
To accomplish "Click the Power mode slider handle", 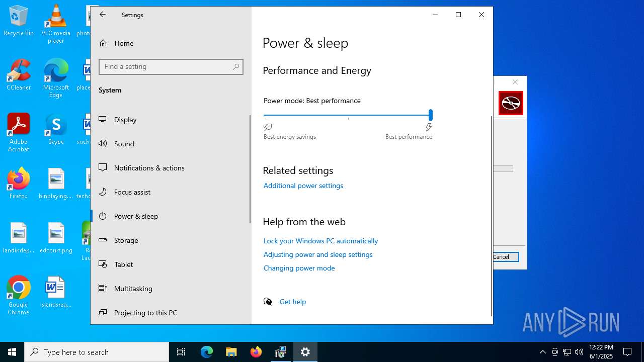I will pyautogui.click(x=431, y=115).
